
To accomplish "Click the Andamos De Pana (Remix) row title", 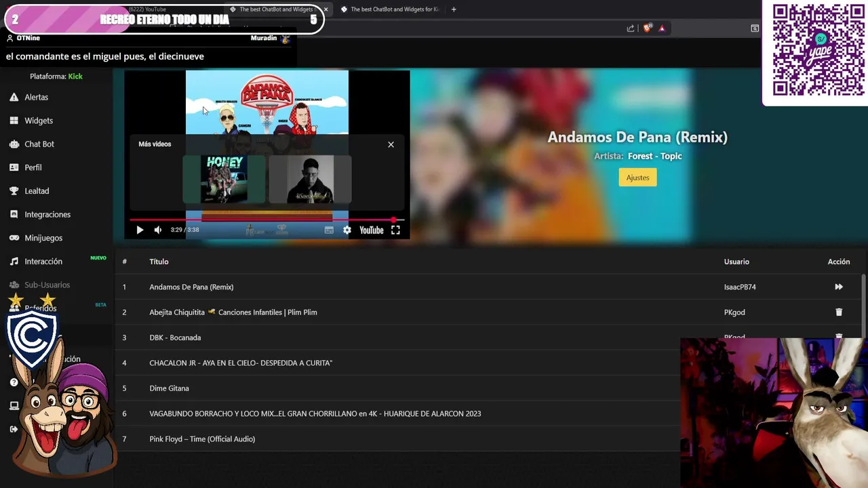I will pos(191,287).
